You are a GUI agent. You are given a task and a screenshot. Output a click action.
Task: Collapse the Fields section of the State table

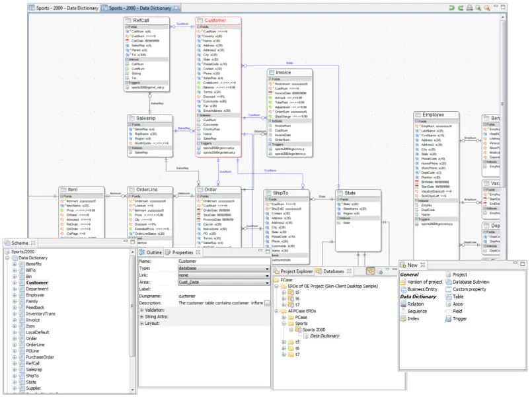tap(338, 199)
